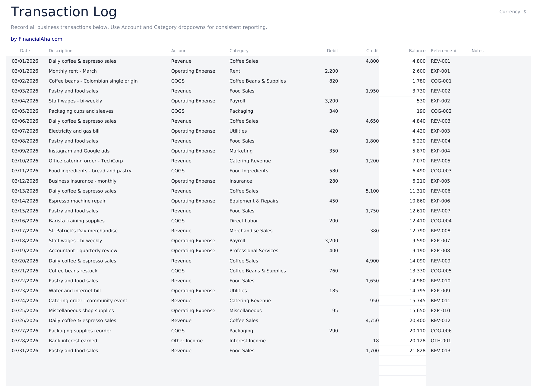
Task: Click the Insurance category cell
Action: [x=241, y=181]
